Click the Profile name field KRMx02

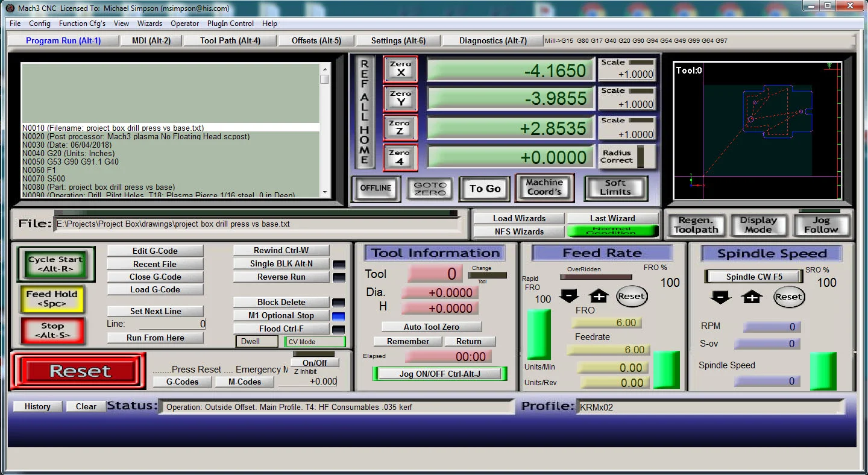[x=711, y=407]
